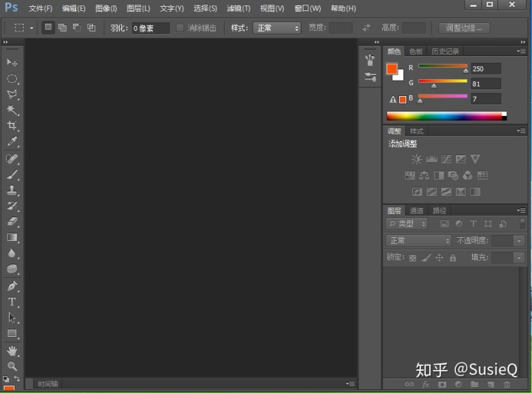Toggle lock transparent pixels
The height and width of the screenshot is (393, 532).
412,258
